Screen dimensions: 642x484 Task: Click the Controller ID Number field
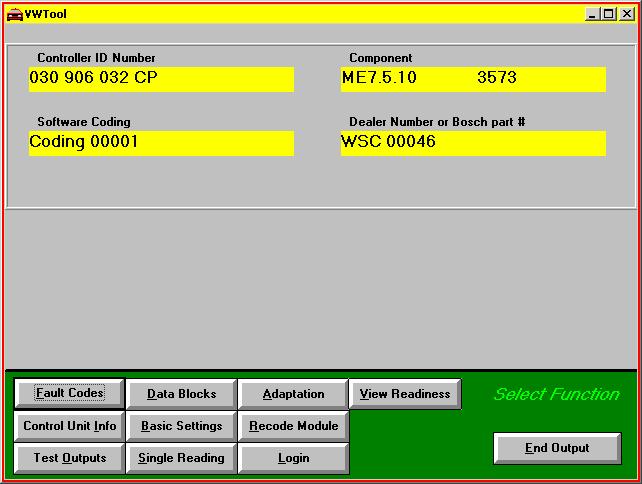click(161, 78)
